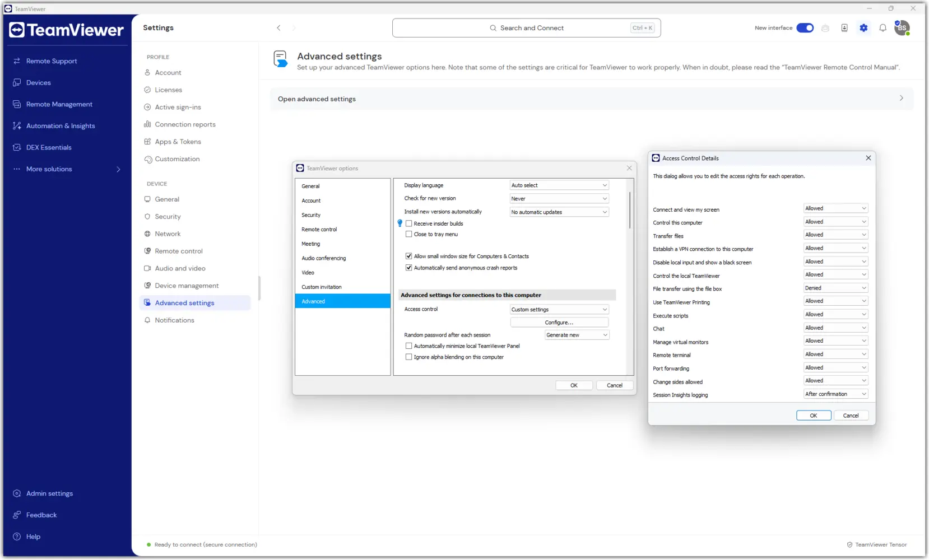Click the TeamViewer options vertical scrollbar
The image size is (929, 560).
coord(630,211)
